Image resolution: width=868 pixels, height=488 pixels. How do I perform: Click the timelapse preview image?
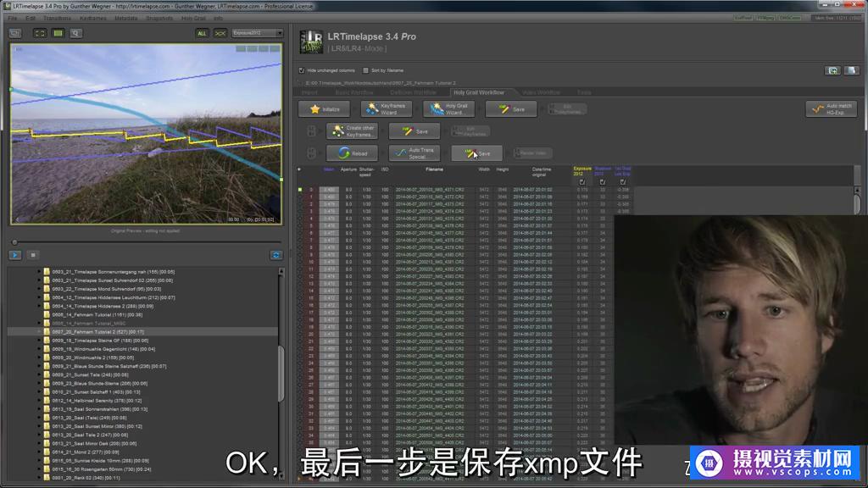click(146, 134)
